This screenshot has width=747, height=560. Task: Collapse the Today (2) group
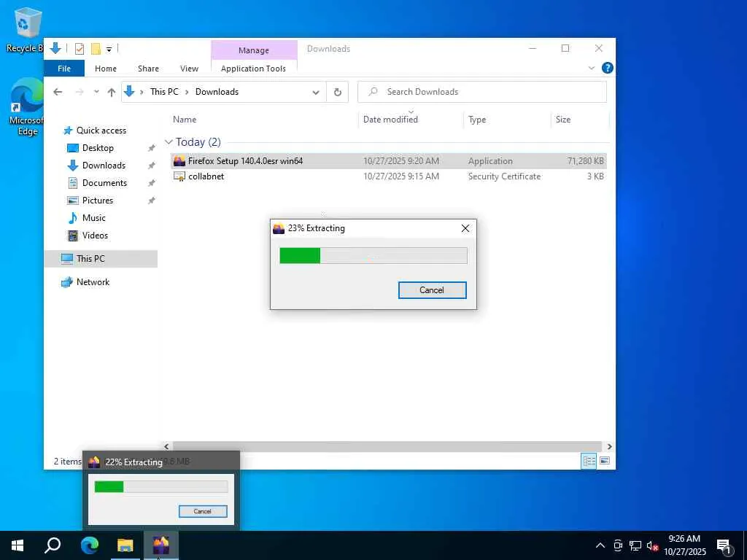169,142
